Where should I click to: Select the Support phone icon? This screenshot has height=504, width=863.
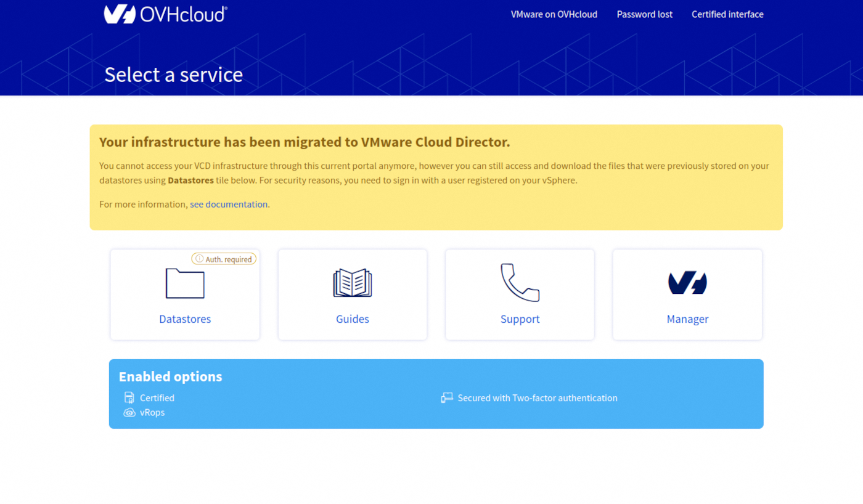(x=520, y=283)
